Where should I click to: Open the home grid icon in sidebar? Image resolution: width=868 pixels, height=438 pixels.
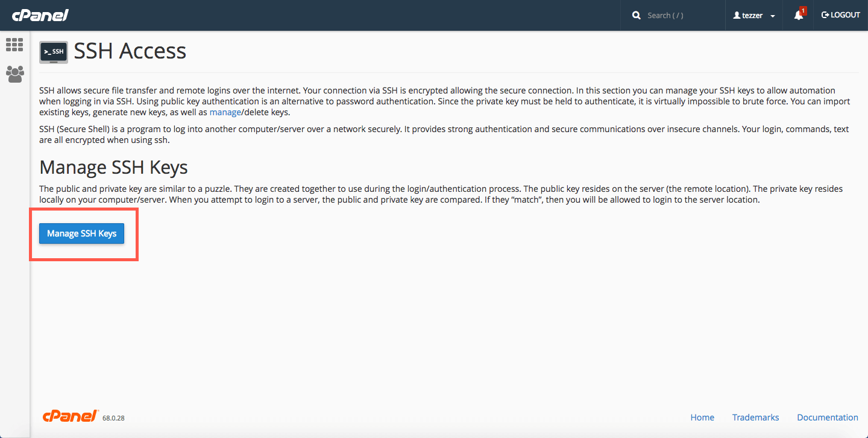pos(14,44)
